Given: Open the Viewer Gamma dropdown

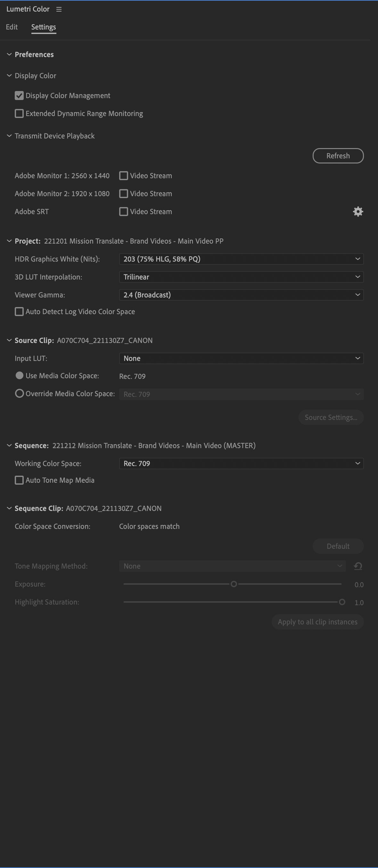Looking at the screenshot, I should pyautogui.click(x=241, y=295).
